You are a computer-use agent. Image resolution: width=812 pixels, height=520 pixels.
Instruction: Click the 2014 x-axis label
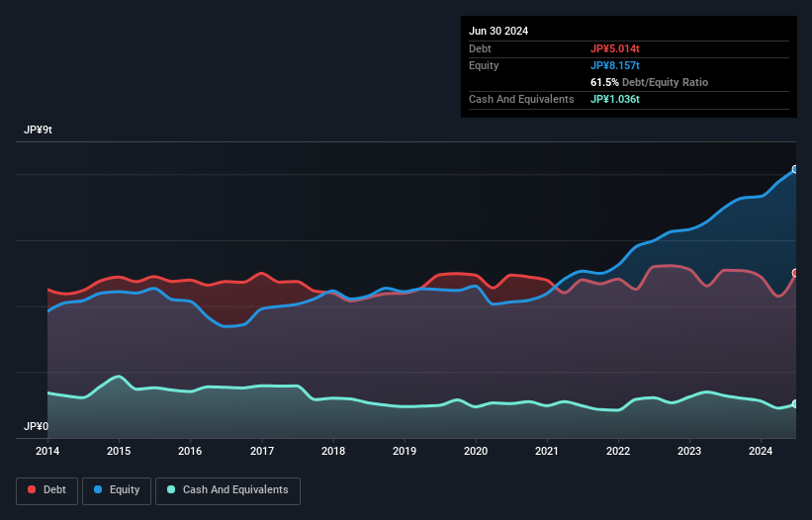(x=47, y=451)
